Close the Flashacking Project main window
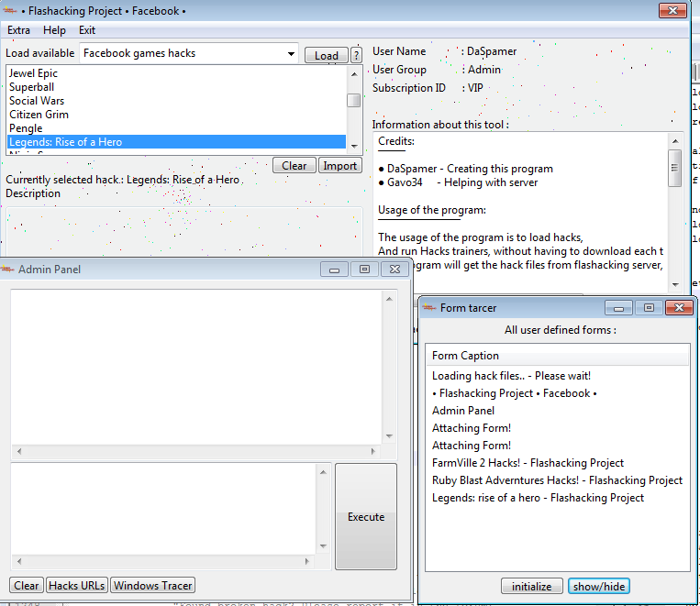 click(673, 10)
